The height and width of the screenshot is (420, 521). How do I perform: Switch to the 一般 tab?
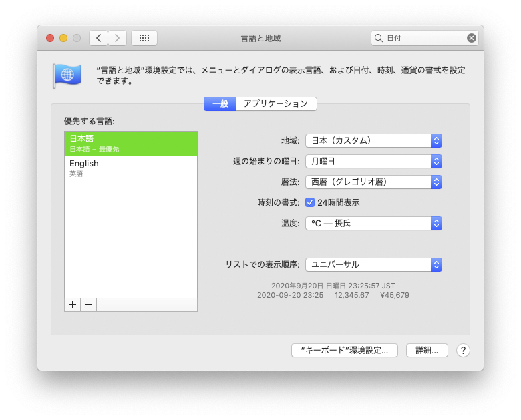point(220,103)
